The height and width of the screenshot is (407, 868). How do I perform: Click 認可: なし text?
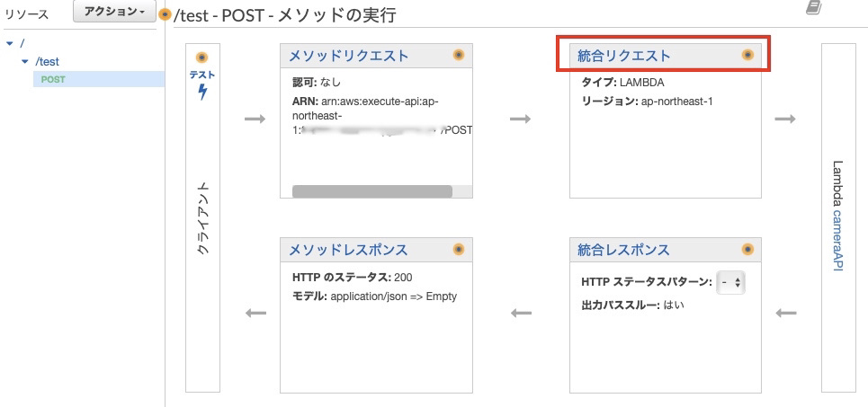317,83
